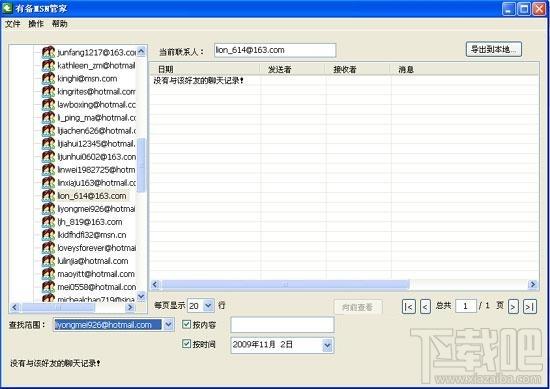Expand the 每页显示 rows-per-page dropdown
The width and height of the screenshot is (550, 389).
208,306
